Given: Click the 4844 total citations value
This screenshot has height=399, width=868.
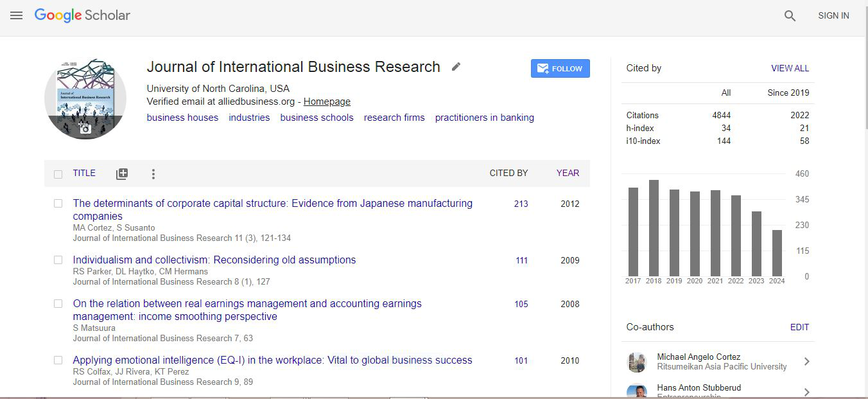Looking at the screenshot, I should (721, 115).
